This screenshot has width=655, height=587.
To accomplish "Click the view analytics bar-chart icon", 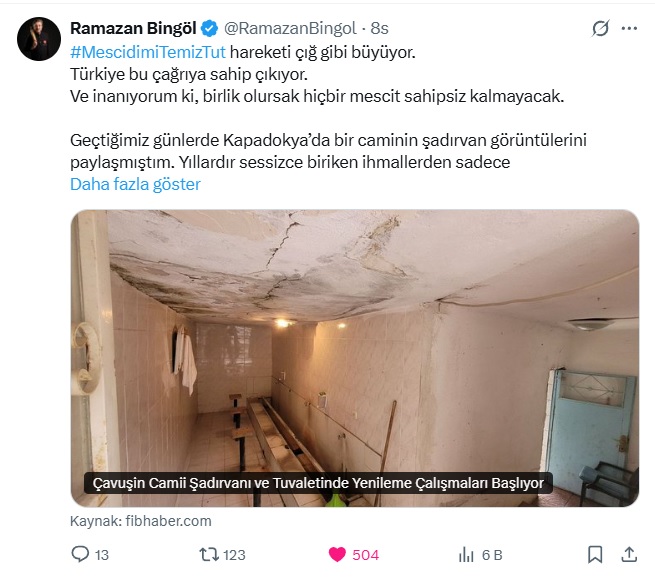I will point(466,555).
